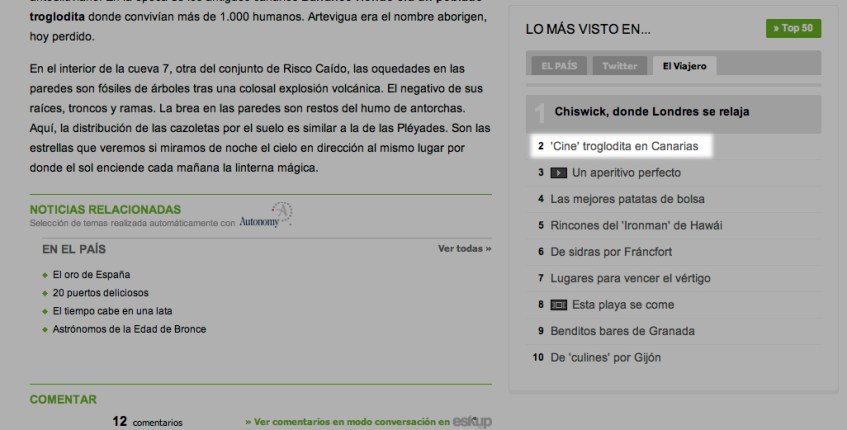Open the Top 50 ranking button
The height and width of the screenshot is (430, 847).
pos(792,28)
